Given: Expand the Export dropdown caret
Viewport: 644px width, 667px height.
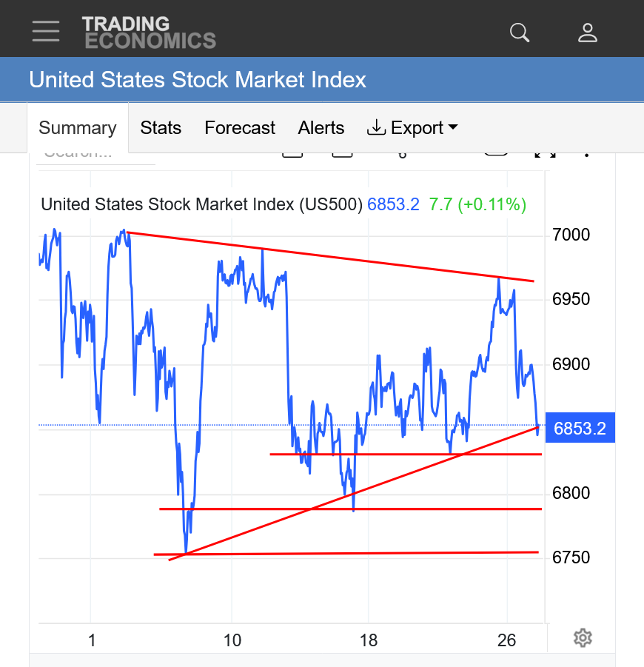Looking at the screenshot, I should tap(453, 128).
